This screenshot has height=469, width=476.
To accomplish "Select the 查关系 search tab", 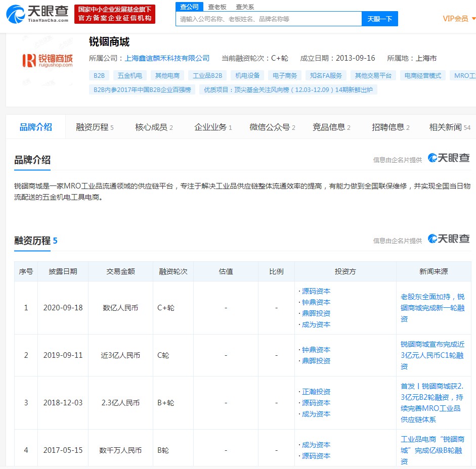I will 245,7.
